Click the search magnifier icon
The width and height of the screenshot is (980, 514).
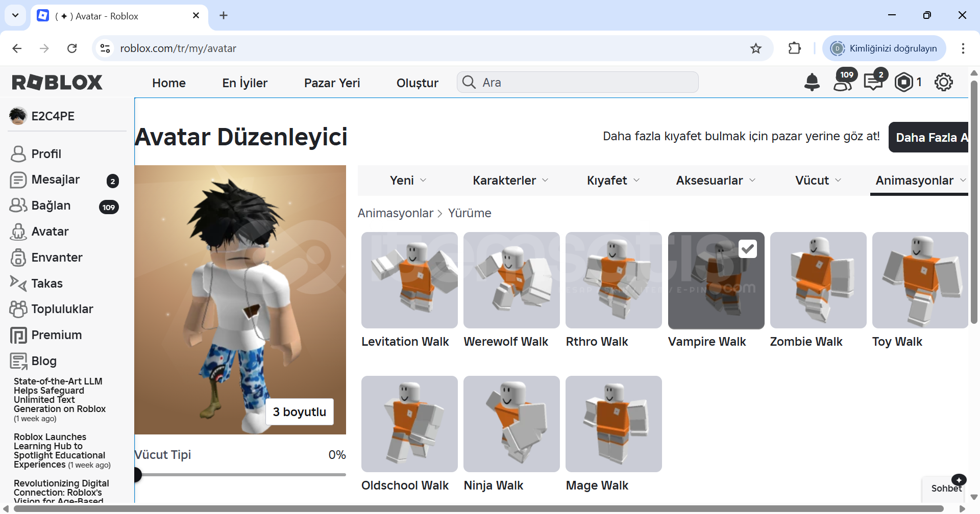coord(469,82)
